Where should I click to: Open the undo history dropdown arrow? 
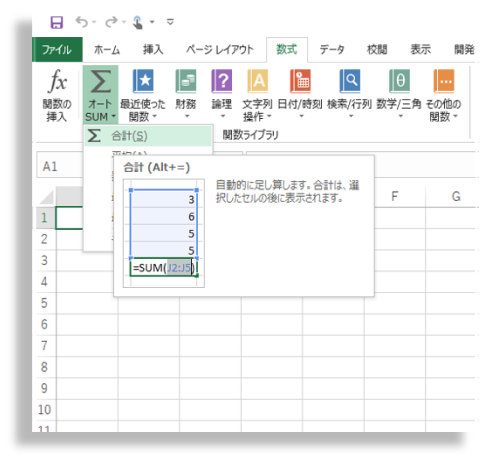tap(94, 22)
